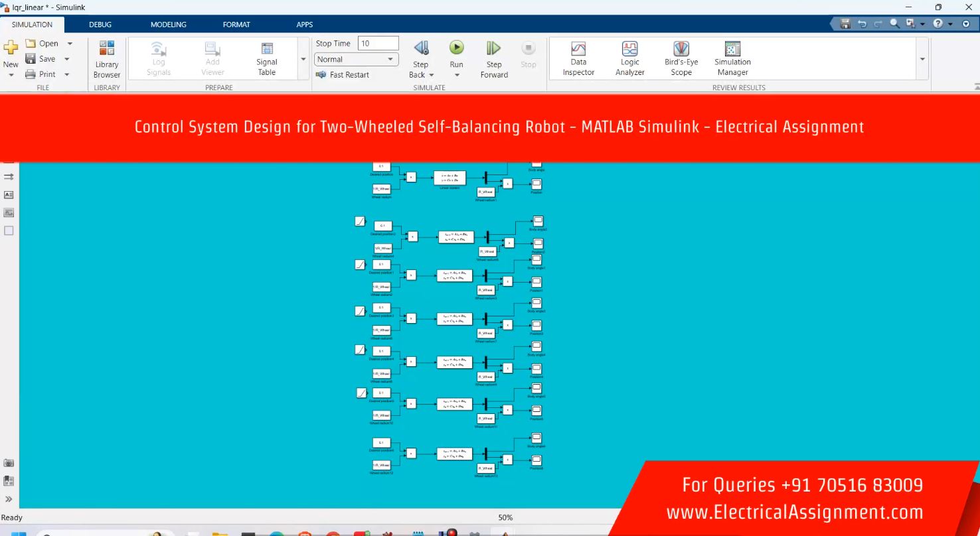Expand the Prepare gallery arrow

point(303,59)
